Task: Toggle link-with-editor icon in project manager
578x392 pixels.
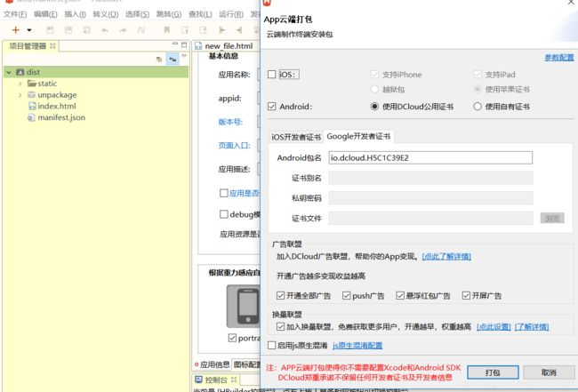Action: pos(173,59)
